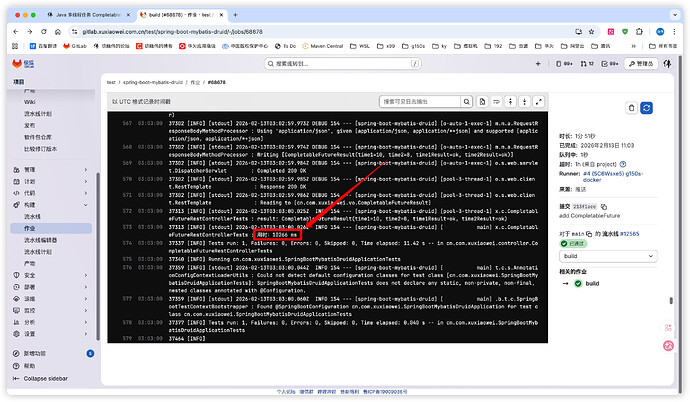The image size is (690, 402).
Task: Open the g150s-docker runner link
Action: (613, 177)
